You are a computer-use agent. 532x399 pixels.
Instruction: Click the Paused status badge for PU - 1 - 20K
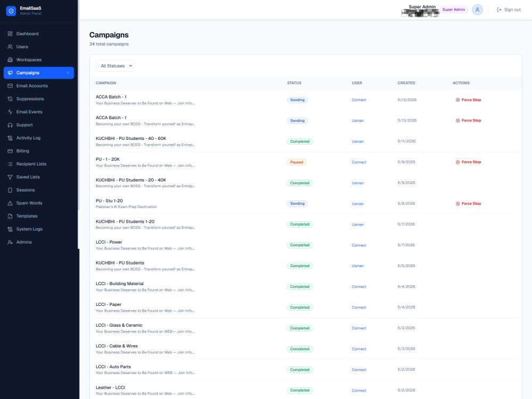pos(296,162)
